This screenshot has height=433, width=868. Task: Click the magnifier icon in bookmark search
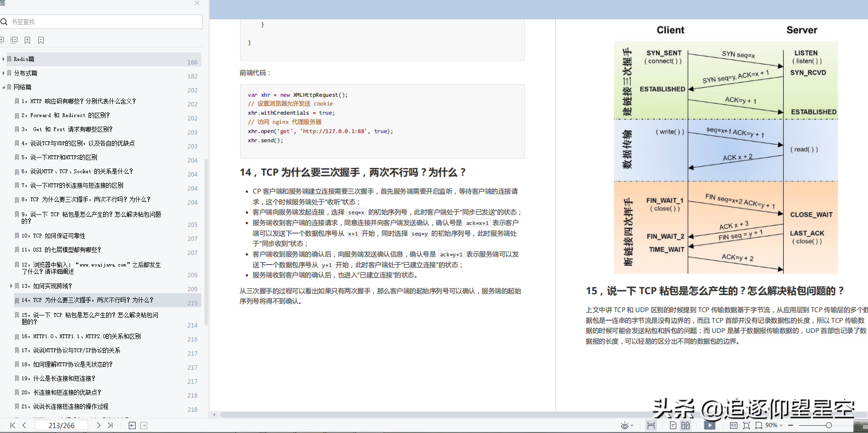[4, 22]
